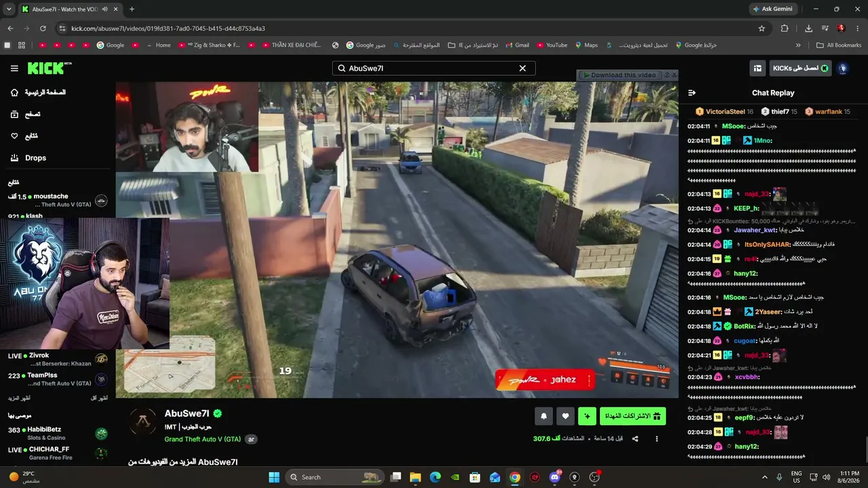Share the video via share icon
Image resolution: width=868 pixels, height=488 pixels.
click(635, 439)
